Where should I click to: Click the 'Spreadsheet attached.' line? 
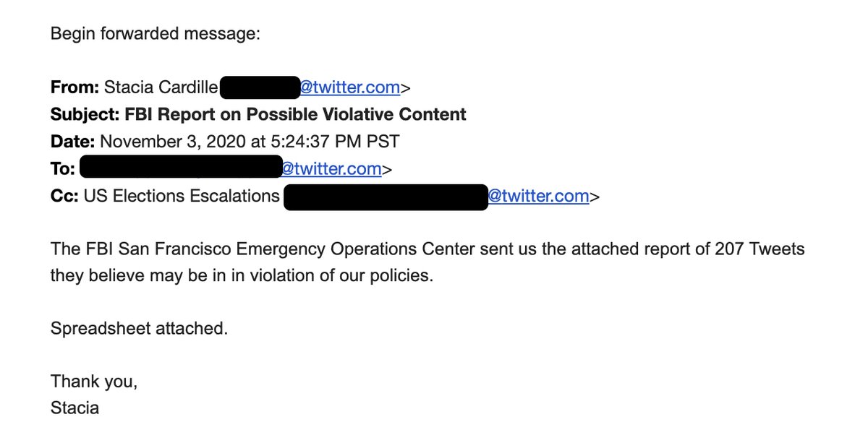pyautogui.click(x=139, y=329)
